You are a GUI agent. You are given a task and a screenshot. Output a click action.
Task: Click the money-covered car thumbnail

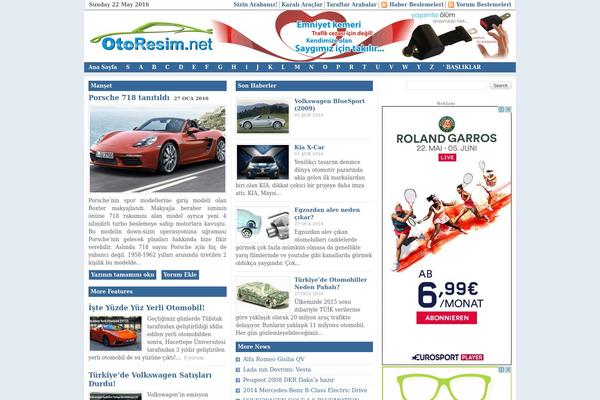point(262,295)
